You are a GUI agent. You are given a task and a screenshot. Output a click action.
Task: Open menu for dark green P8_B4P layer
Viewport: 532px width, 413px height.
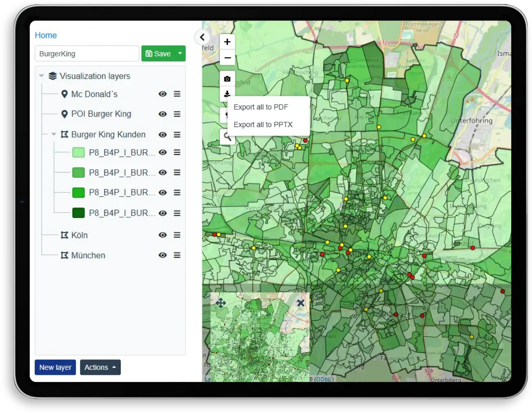(177, 213)
